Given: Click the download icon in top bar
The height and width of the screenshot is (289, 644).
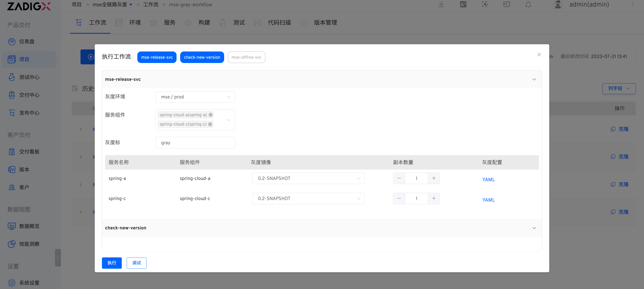Looking at the screenshot, I should tap(441, 5).
